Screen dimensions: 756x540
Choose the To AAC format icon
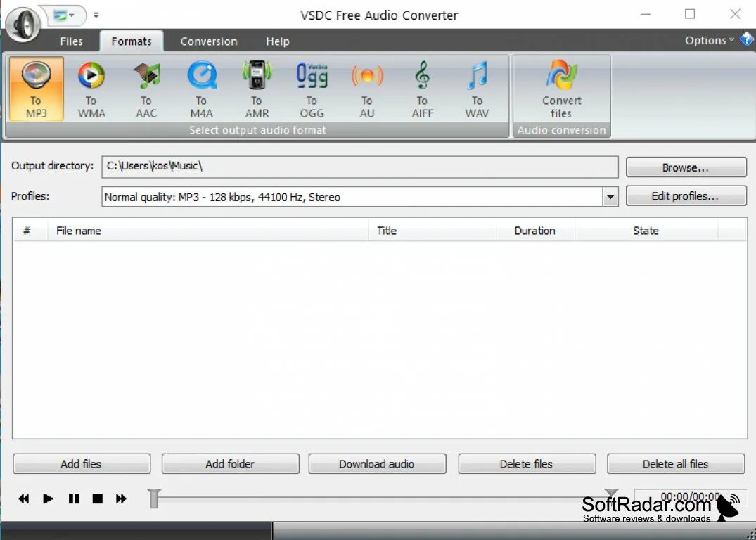pos(146,89)
